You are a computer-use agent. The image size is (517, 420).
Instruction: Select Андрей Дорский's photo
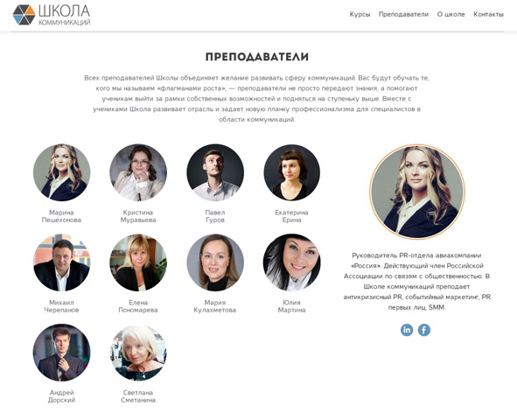61,353
